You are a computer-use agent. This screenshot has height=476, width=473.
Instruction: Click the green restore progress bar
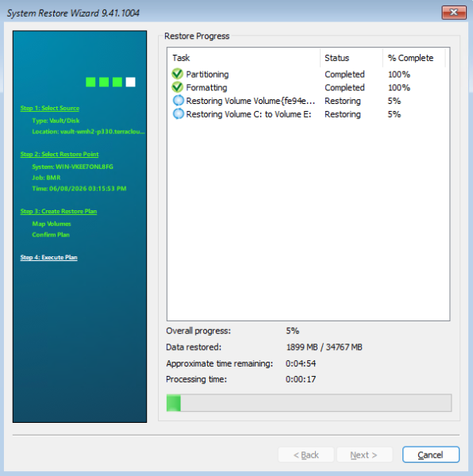click(309, 403)
